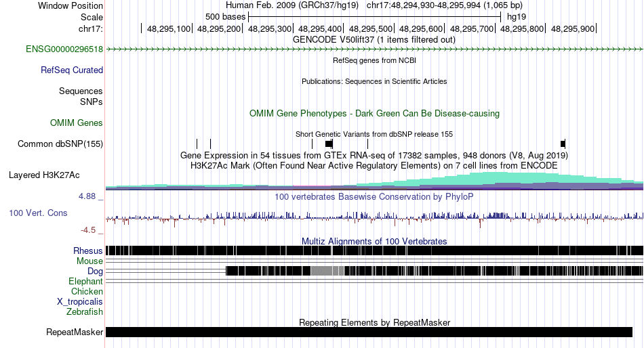Click the OMIM Gene Phenotypes track title
The width and height of the screenshot is (644, 348).
tap(374, 113)
